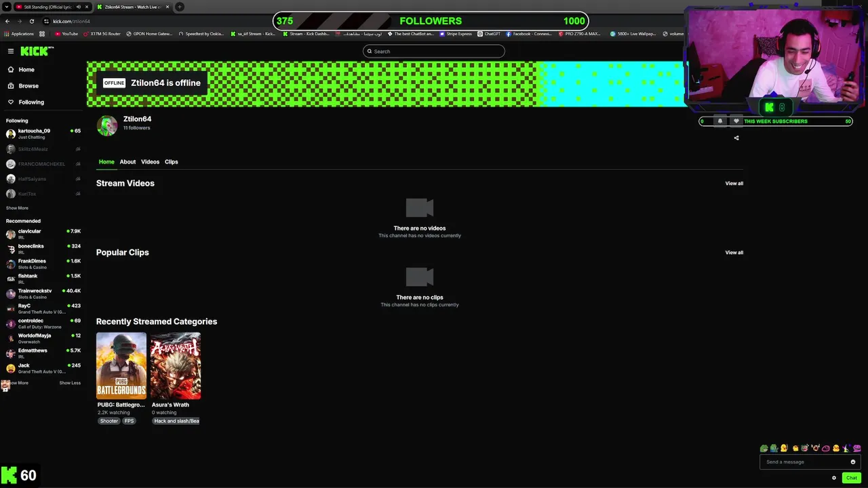Click the heart follow button
The image size is (868, 488).
(736, 121)
